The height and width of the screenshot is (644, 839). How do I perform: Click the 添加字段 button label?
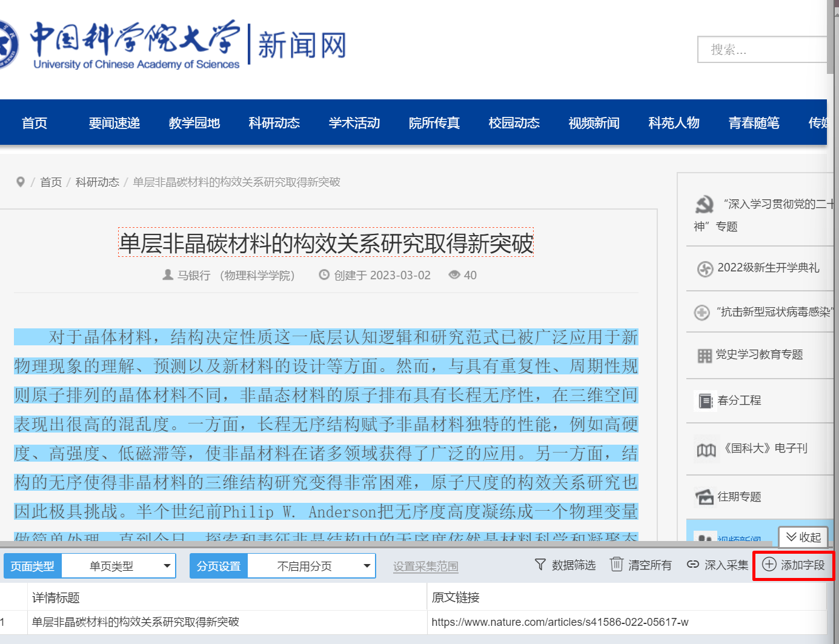(x=803, y=565)
